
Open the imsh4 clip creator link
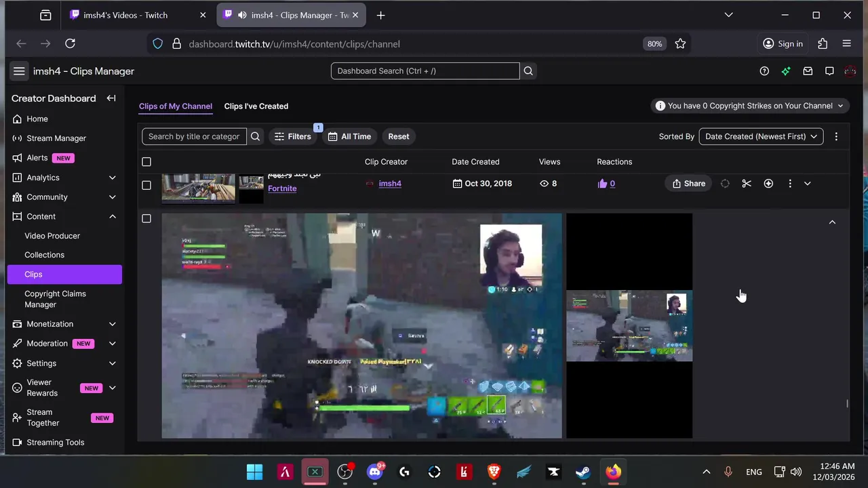pos(390,184)
